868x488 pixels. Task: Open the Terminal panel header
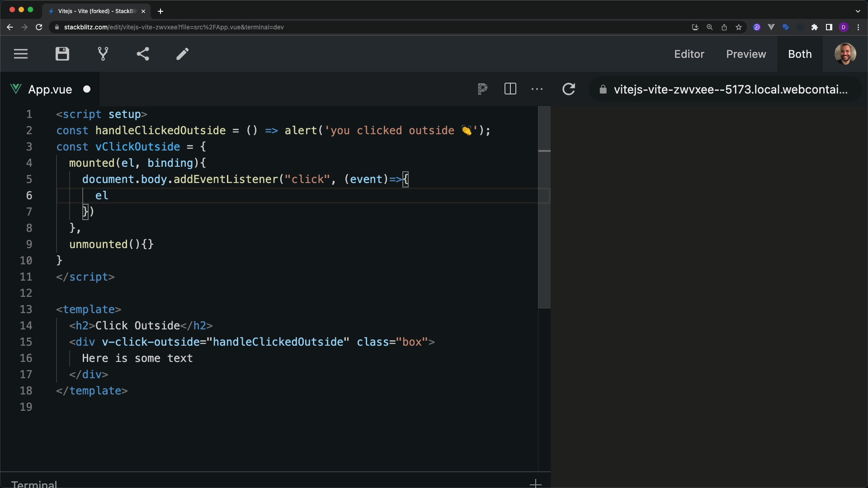click(34, 483)
